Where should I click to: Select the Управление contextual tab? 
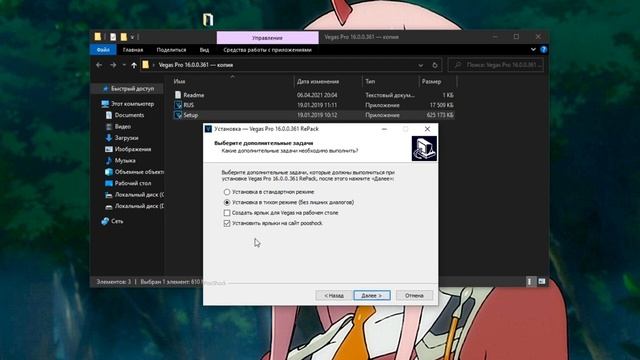(267, 38)
